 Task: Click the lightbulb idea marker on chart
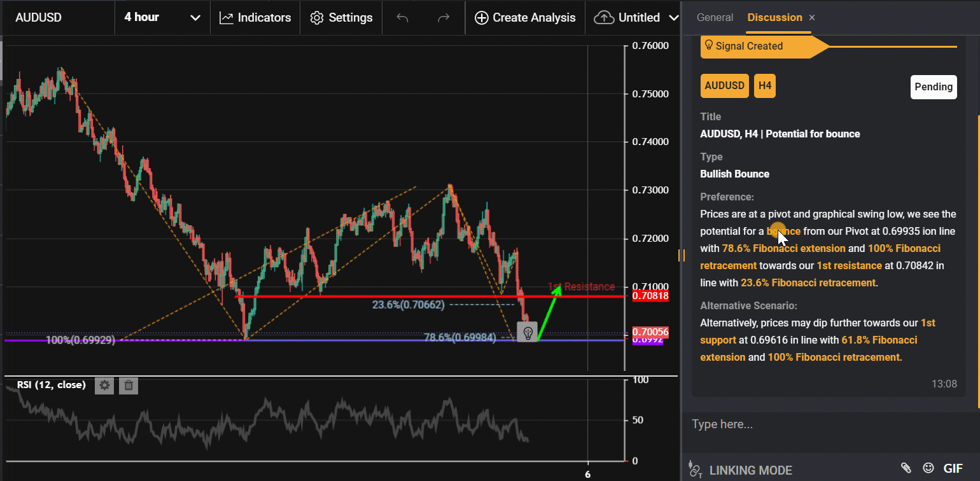528,332
